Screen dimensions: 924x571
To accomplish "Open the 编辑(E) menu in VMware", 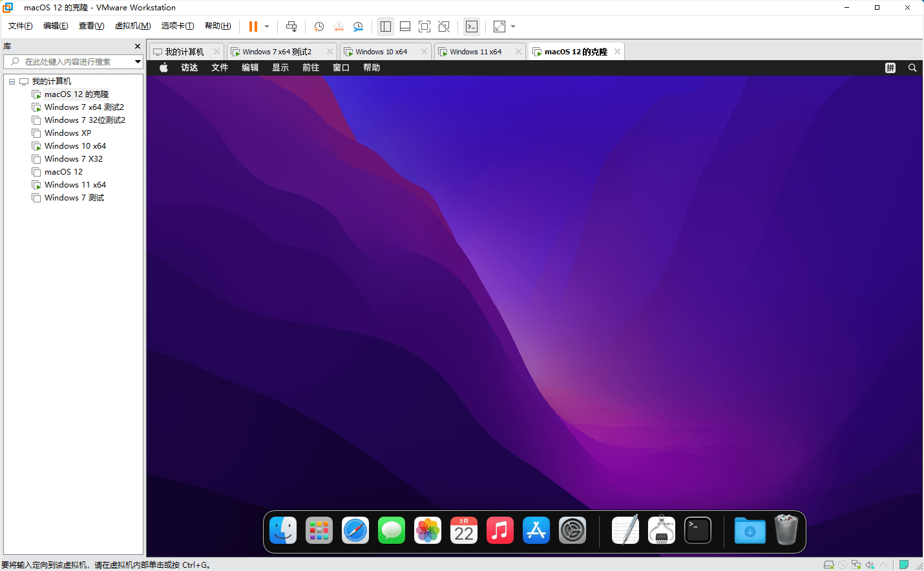I will click(x=56, y=26).
